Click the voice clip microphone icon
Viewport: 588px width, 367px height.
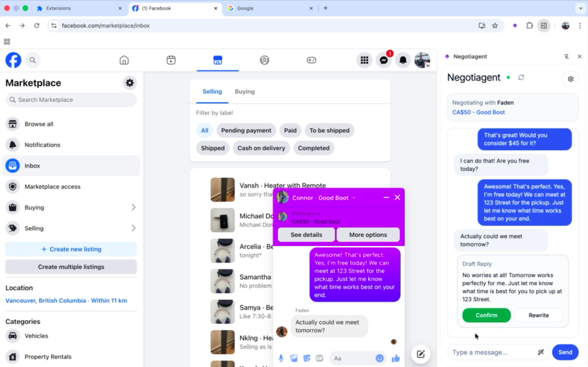pos(281,358)
